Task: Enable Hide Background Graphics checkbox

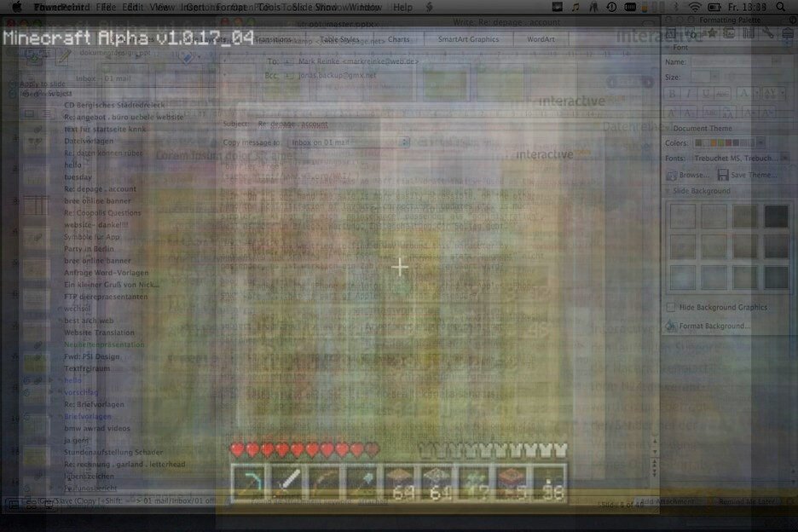Action: pos(671,307)
